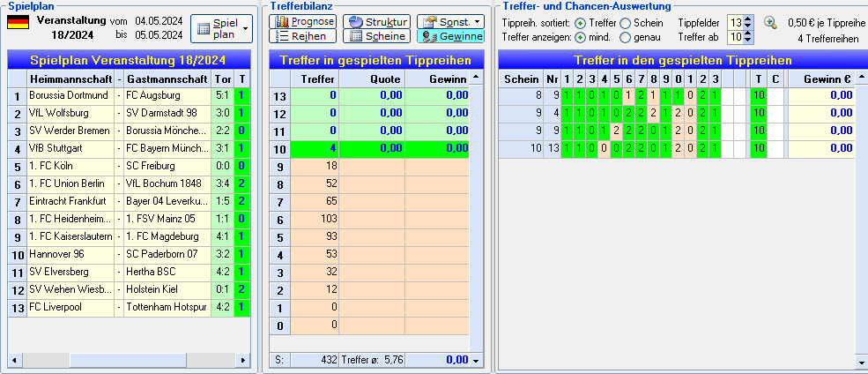The width and height of the screenshot is (868, 374).
Task: Click the Hertha BSC cell
Action: (167, 272)
